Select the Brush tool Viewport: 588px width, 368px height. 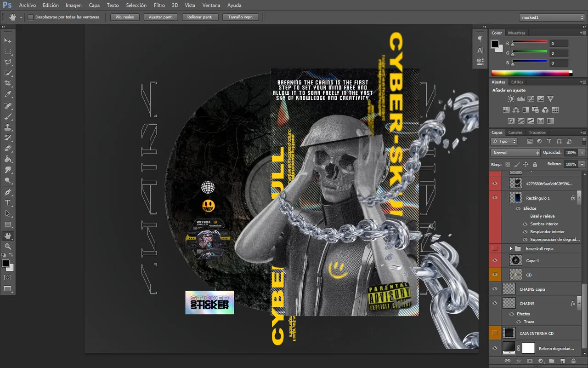pos(8,116)
